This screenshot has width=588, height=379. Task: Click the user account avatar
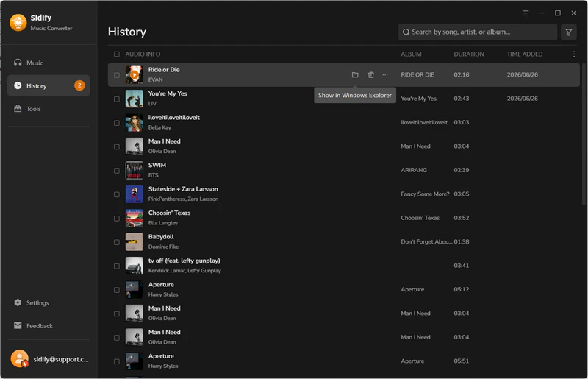[20, 358]
